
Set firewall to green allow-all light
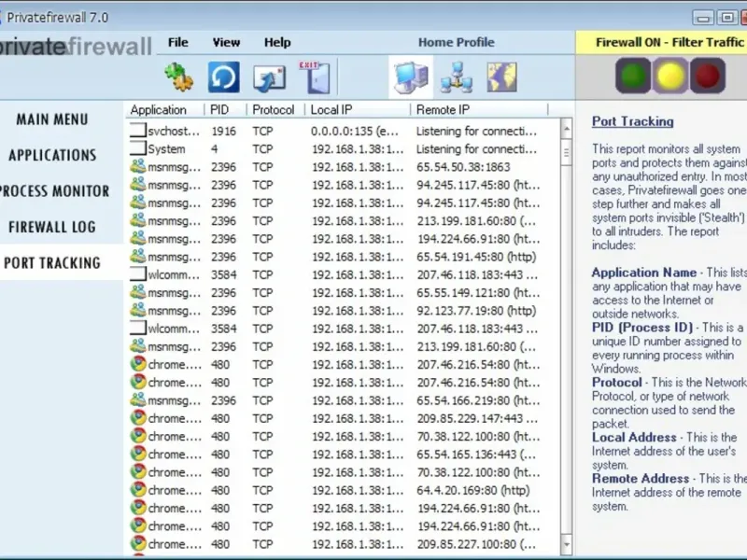pyautogui.click(x=633, y=76)
